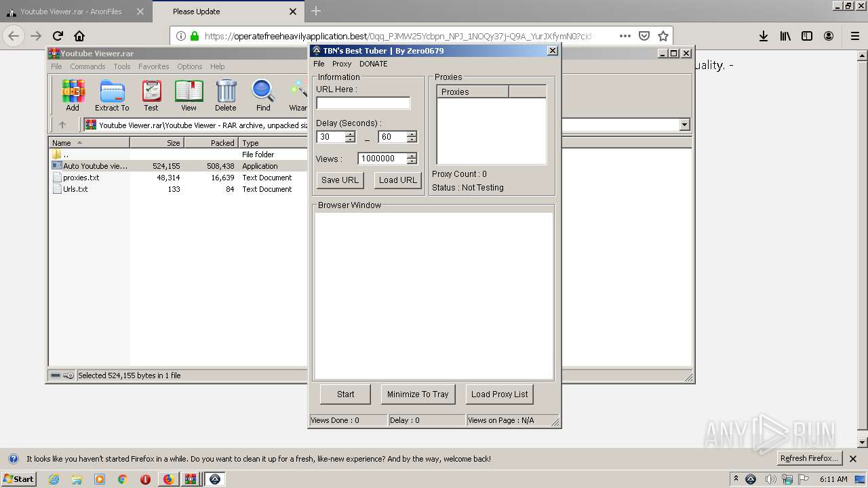Image resolution: width=868 pixels, height=488 pixels.
Task: Click Minimize To Tray button
Action: [x=418, y=394]
